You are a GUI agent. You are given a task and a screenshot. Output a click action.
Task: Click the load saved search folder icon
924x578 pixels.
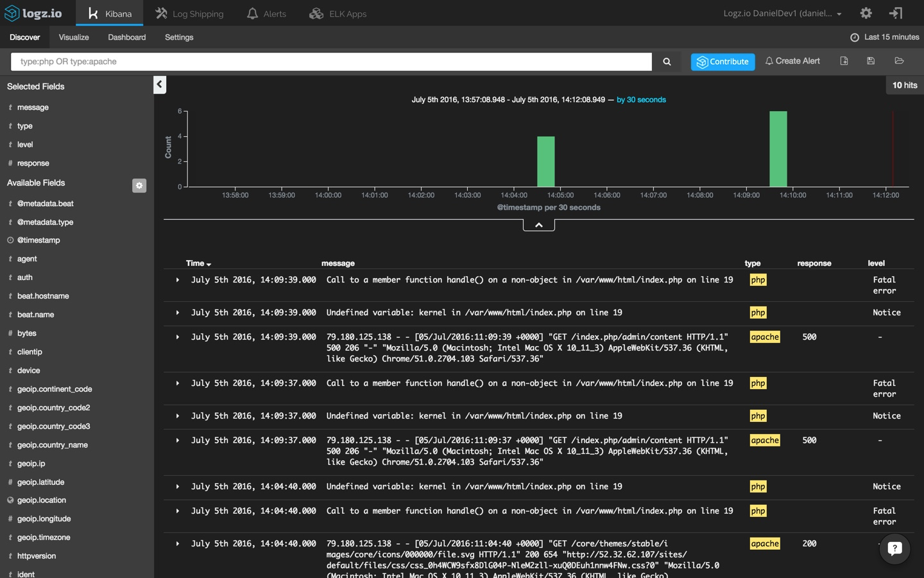pyautogui.click(x=899, y=61)
